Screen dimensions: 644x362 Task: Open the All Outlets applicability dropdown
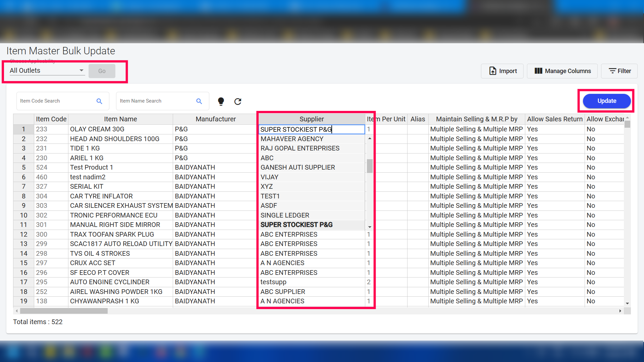[x=47, y=70]
